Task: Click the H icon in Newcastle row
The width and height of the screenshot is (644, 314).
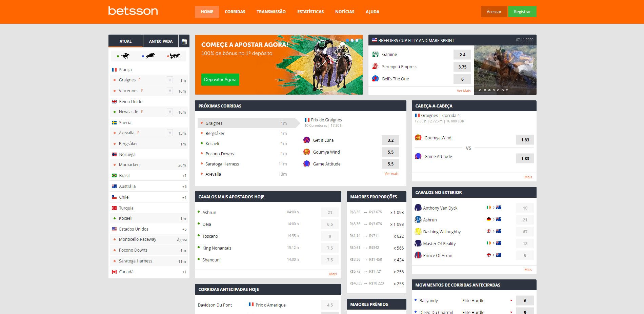Action: pyautogui.click(x=170, y=112)
